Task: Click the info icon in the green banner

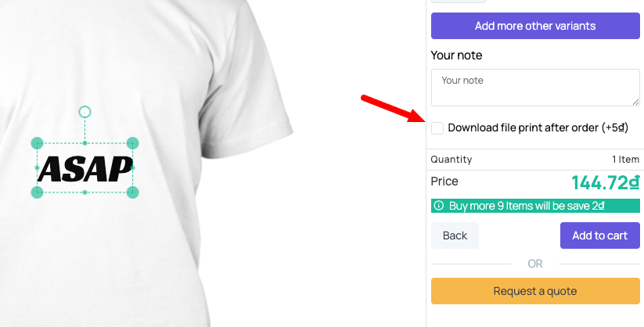Action: tap(439, 206)
